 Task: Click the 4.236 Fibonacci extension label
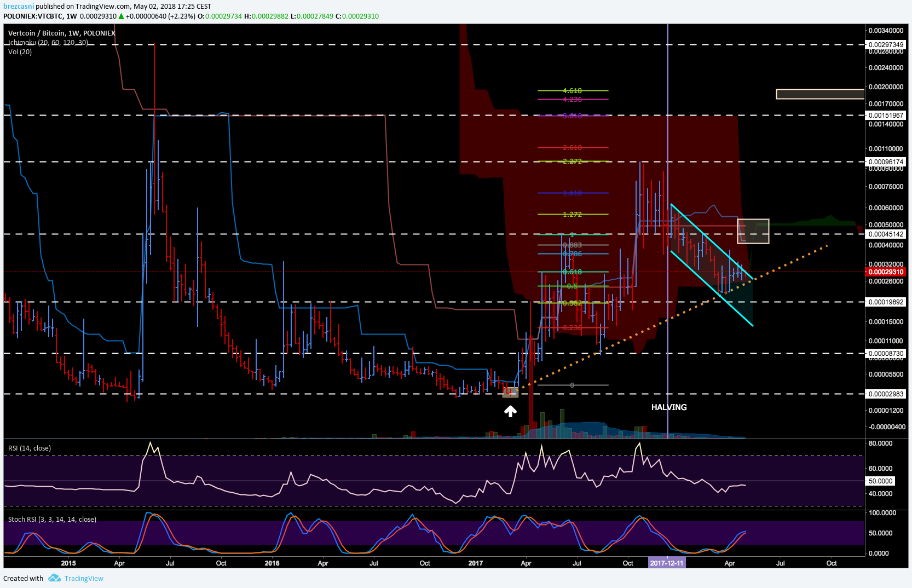(572, 100)
